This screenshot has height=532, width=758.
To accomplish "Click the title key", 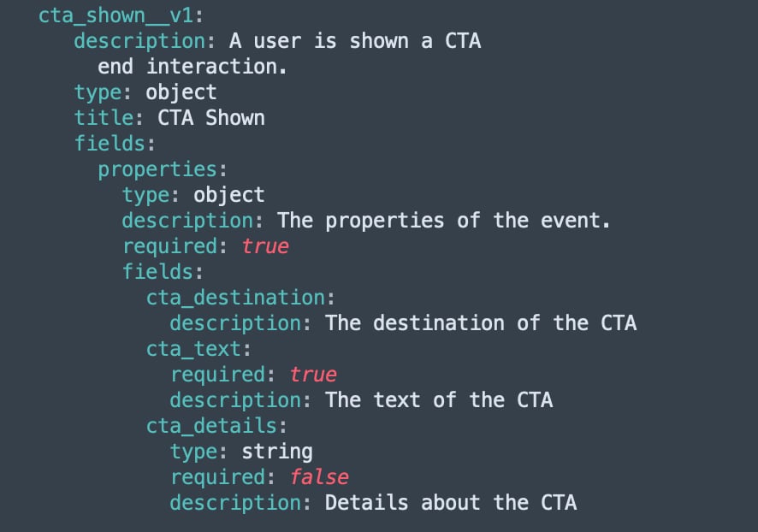I will point(104,118).
